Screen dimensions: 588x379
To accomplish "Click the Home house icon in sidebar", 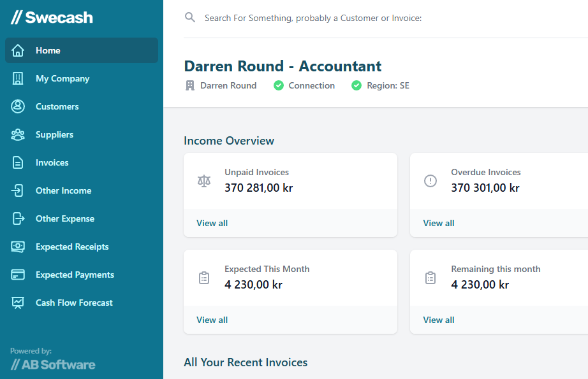I will coord(18,51).
